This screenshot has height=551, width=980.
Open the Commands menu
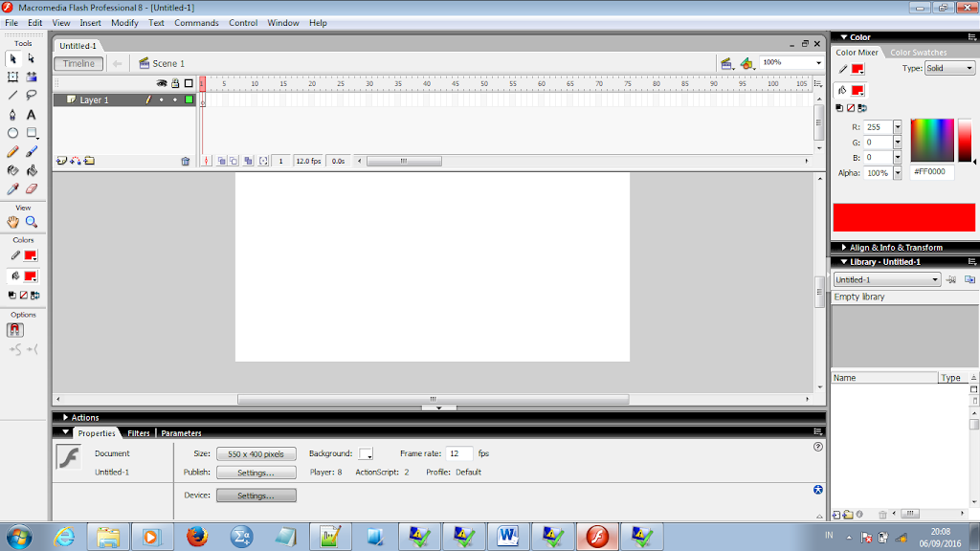coord(196,23)
